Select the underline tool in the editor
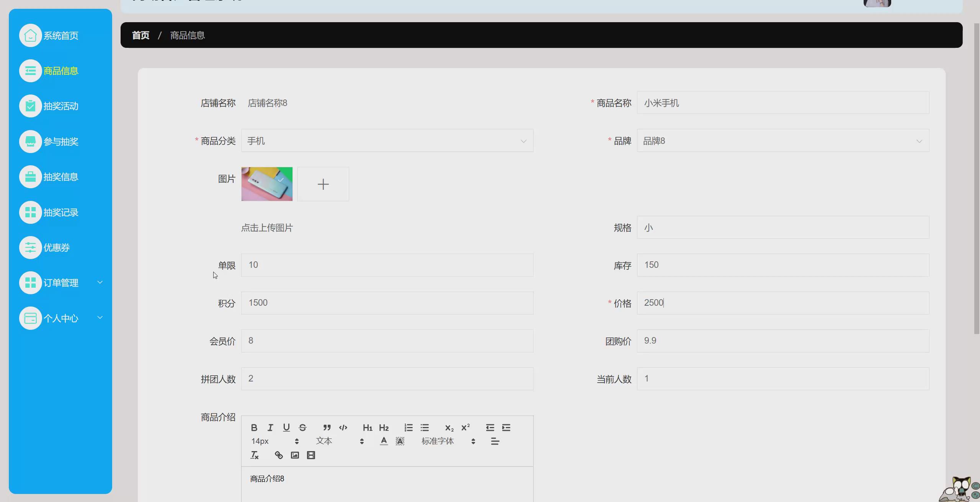This screenshot has width=980, height=502. pyautogui.click(x=287, y=427)
